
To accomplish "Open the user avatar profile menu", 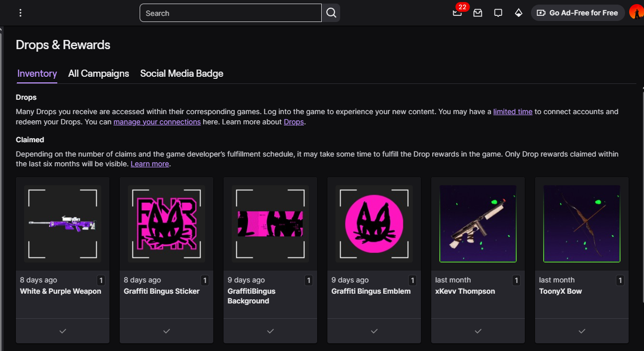I will [x=636, y=13].
